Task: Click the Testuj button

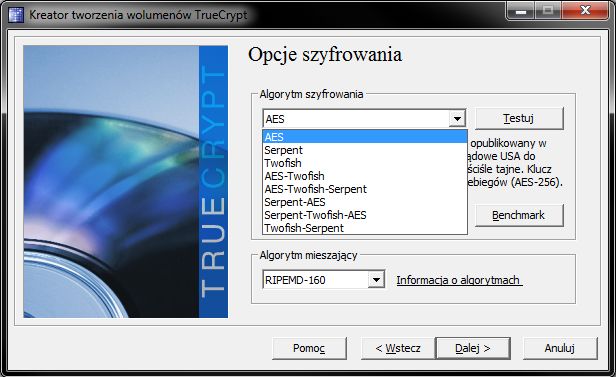Action: [519, 118]
